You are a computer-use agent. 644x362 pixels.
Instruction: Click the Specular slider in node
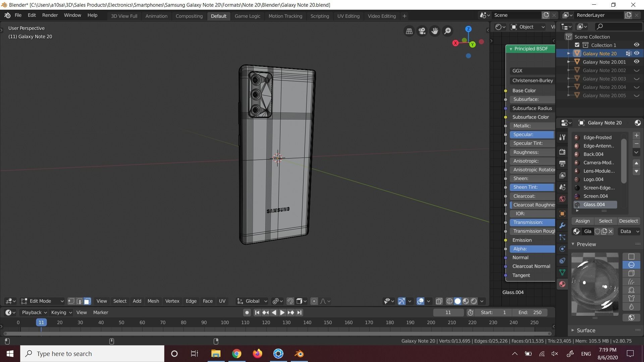click(x=533, y=134)
